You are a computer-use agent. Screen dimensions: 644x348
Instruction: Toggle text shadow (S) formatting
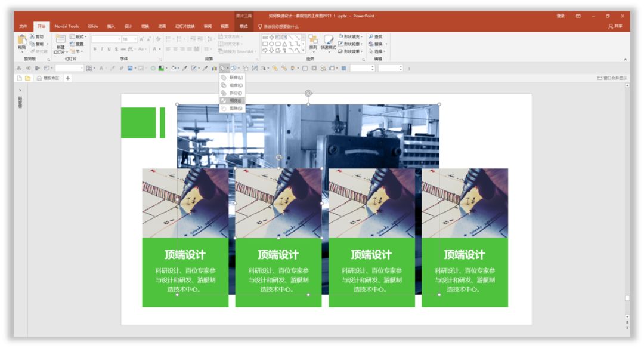coord(116,49)
